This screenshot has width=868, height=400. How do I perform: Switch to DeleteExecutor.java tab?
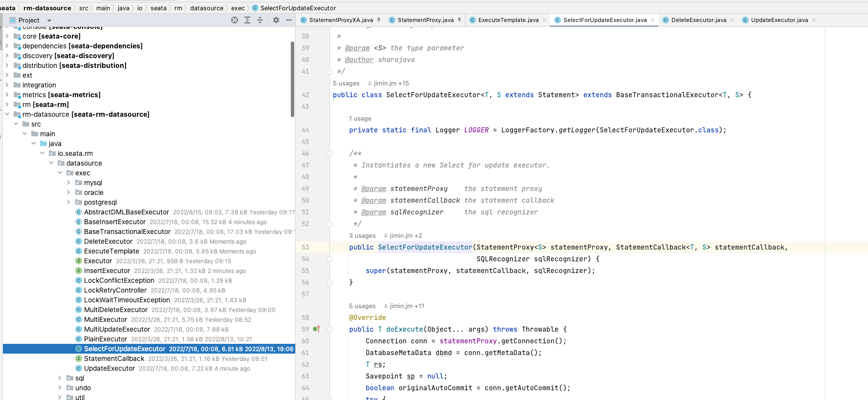(x=699, y=20)
